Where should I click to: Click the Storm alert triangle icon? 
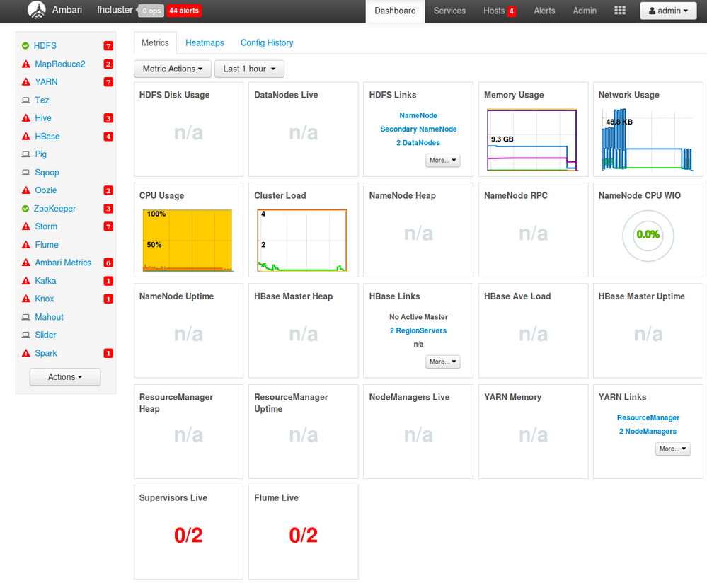coord(26,226)
